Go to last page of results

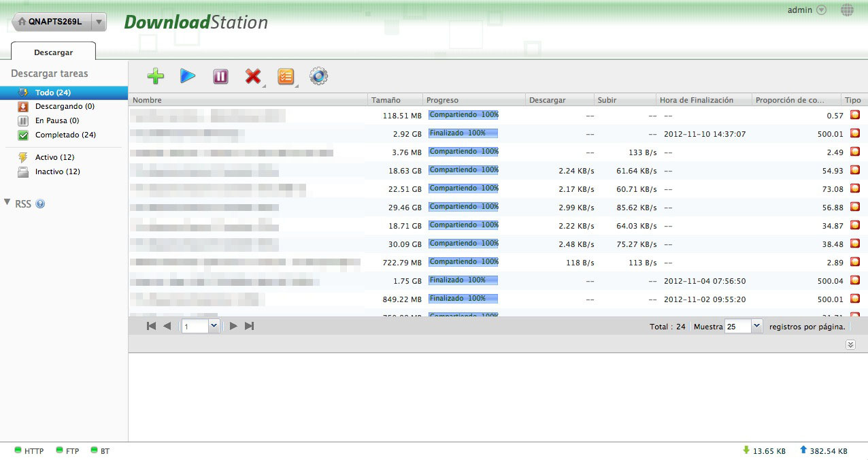[x=249, y=327]
